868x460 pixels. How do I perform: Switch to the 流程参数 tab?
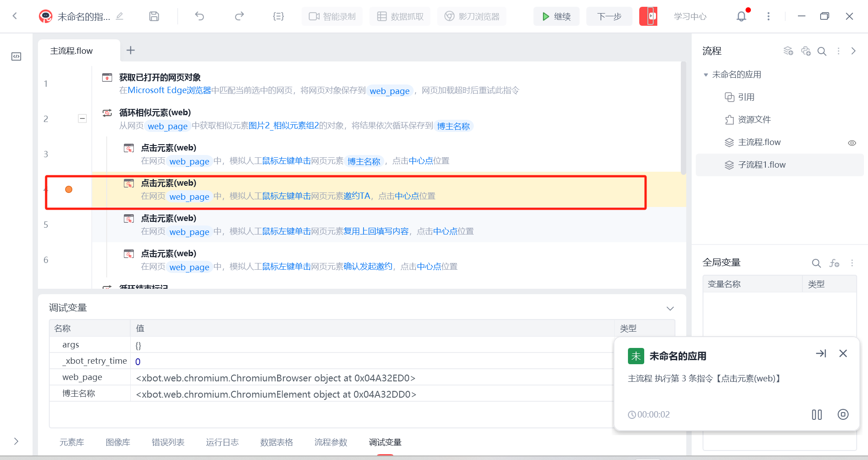(x=331, y=442)
